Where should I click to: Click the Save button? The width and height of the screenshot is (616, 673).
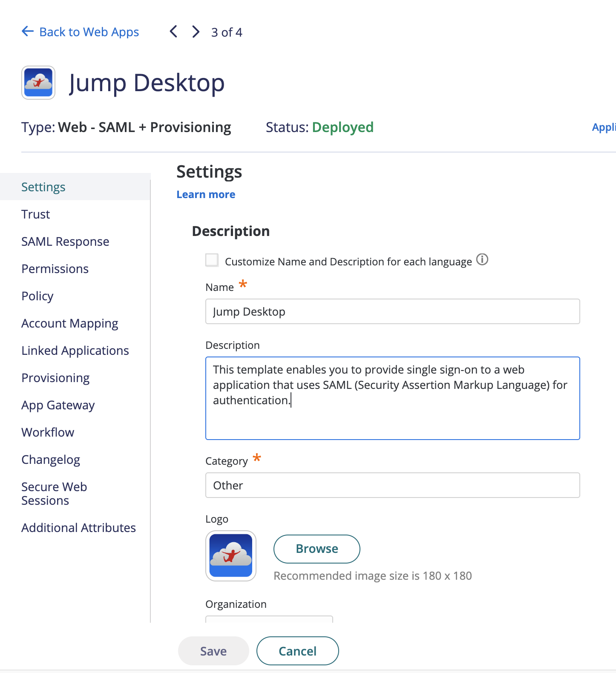pyautogui.click(x=213, y=651)
